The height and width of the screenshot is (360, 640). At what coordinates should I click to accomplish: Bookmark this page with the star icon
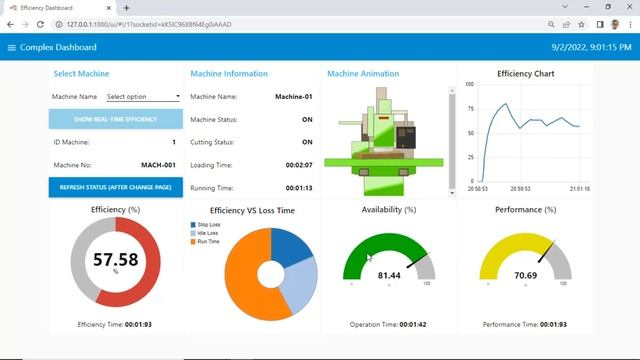click(x=581, y=24)
